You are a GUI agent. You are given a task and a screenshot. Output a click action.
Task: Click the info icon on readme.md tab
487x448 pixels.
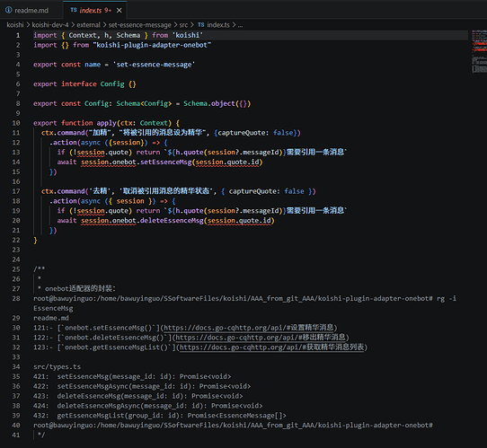point(9,10)
